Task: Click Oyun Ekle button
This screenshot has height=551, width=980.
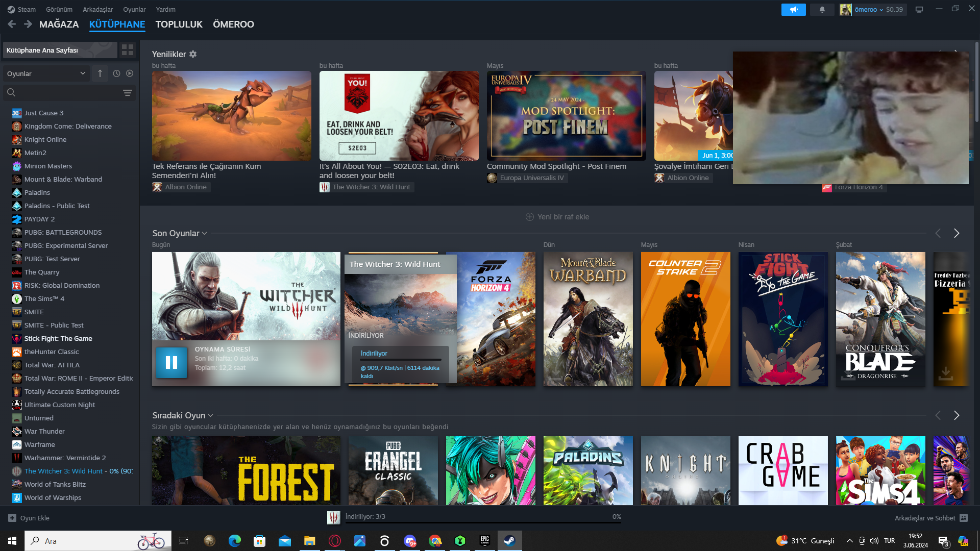Action: [29, 518]
